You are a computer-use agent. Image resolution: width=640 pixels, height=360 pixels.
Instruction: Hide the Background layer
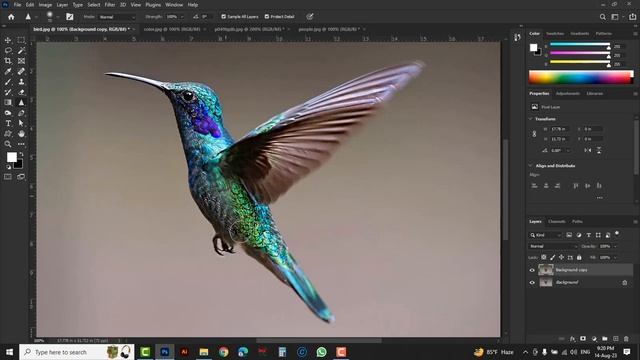click(x=532, y=282)
